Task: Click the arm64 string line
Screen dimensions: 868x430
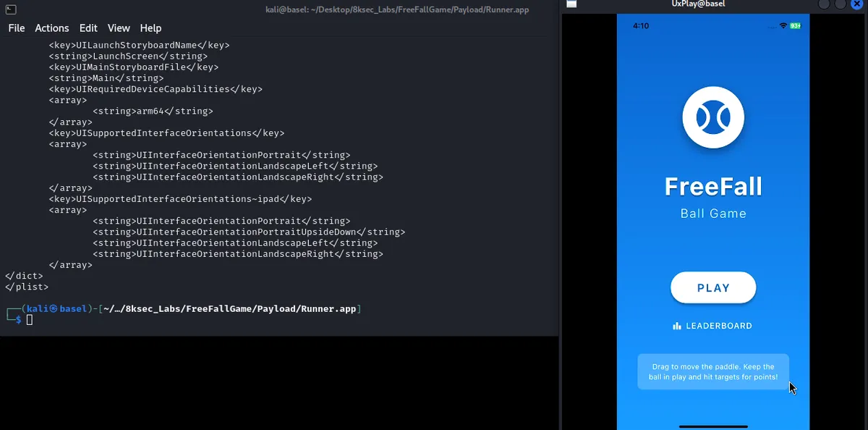Action: pos(153,111)
